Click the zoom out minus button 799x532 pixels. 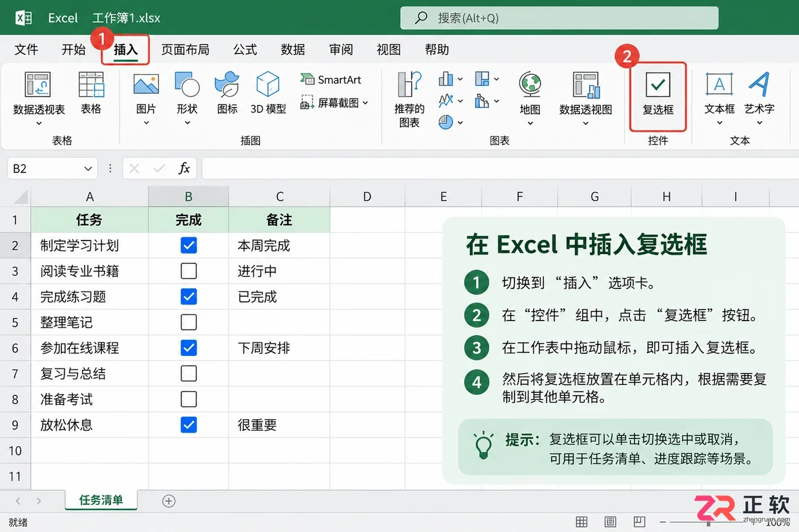[663, 522]
